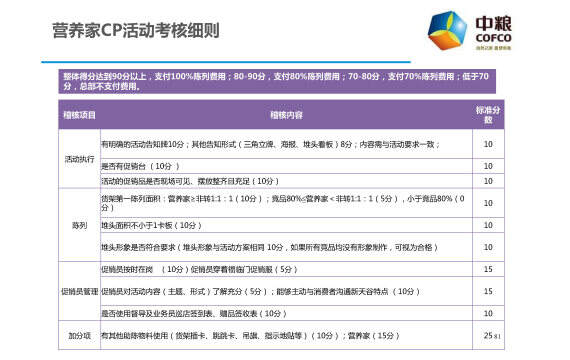The height and width of the screenshot is (360, 570).
Task: Click the 是否有促销台 row text
Action: click(140, 166)
